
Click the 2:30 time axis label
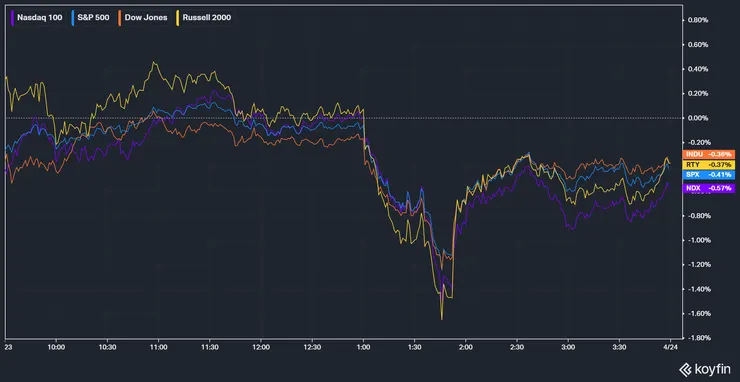(517, 347)
